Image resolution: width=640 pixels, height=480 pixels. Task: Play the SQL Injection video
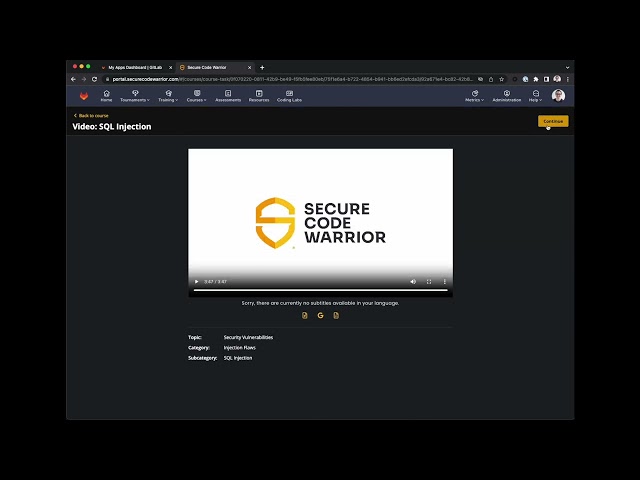click(x=196, y=282)
